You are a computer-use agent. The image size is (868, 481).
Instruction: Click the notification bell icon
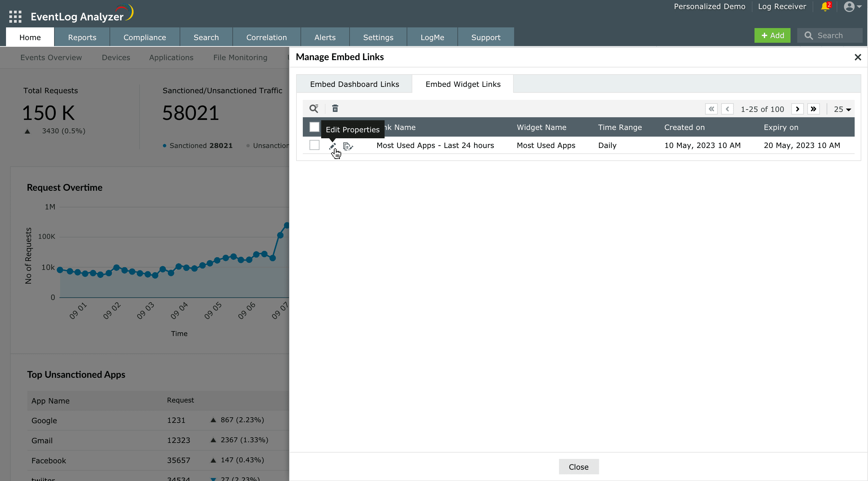[825, 7]
